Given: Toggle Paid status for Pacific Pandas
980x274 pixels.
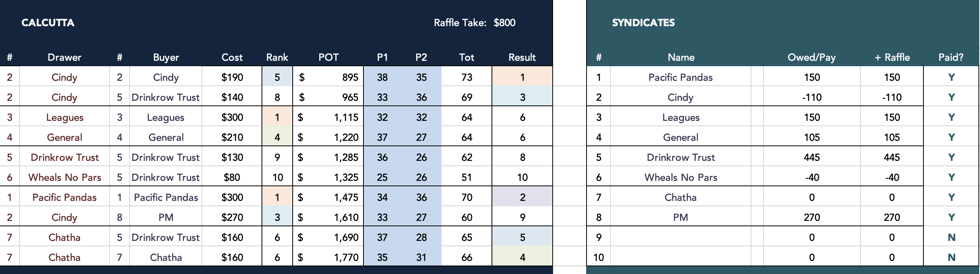Looking at the screenshot, I should point(951,77).
